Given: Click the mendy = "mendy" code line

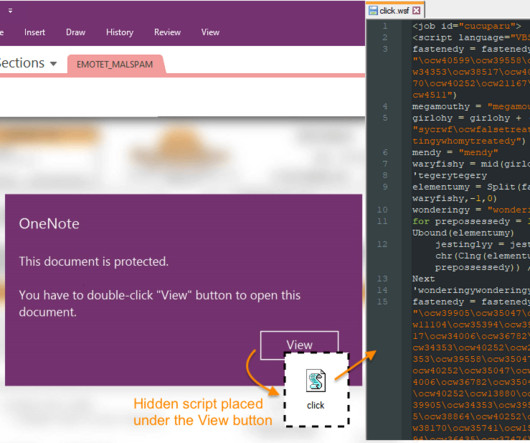Looking at the screenshot, I should point(455,152).
